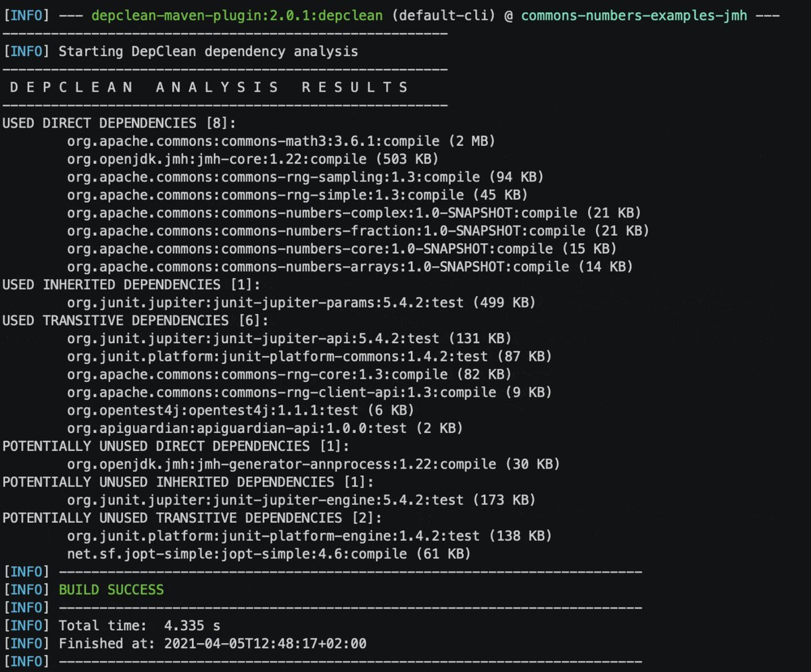This screenshot has height=672, width=811.
Task: Select the commons-numbers-fraction:1.0-SNAPSHOT line
Action: point(358,230)
